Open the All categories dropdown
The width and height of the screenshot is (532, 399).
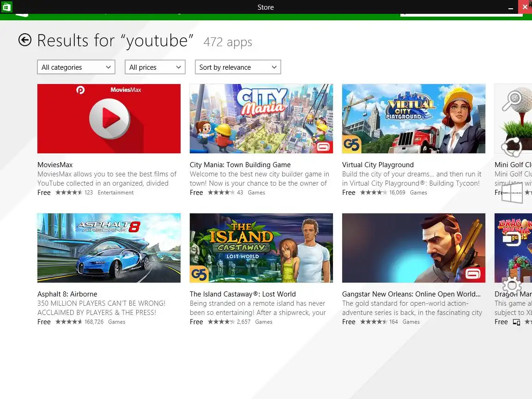click(x=76, y=67)
